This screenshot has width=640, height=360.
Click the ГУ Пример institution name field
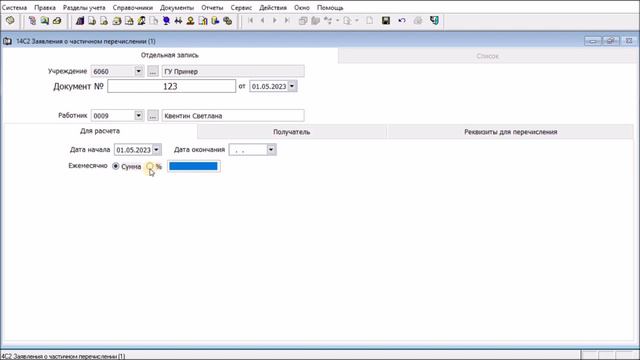pyautogui.click(x=233, y=71)
